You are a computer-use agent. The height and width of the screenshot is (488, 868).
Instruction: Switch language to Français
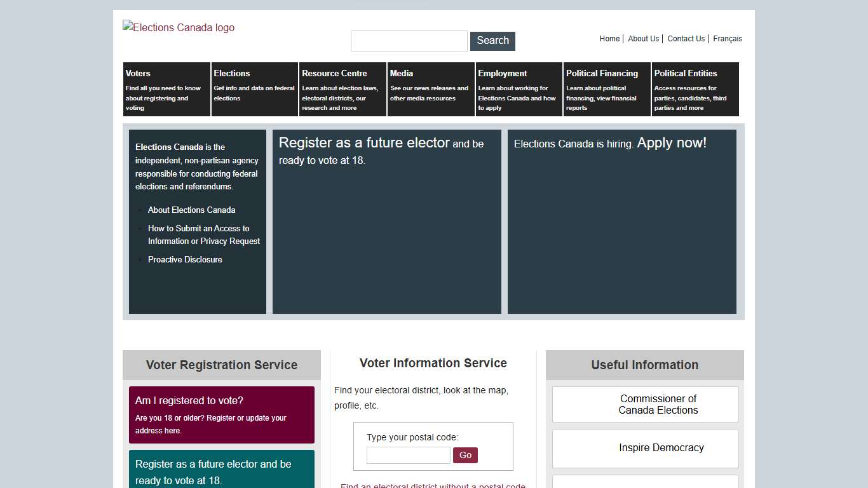[727, 39]
